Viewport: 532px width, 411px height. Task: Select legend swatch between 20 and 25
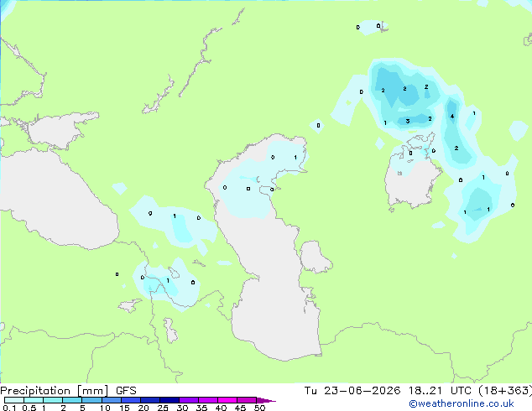pos(150,400)
